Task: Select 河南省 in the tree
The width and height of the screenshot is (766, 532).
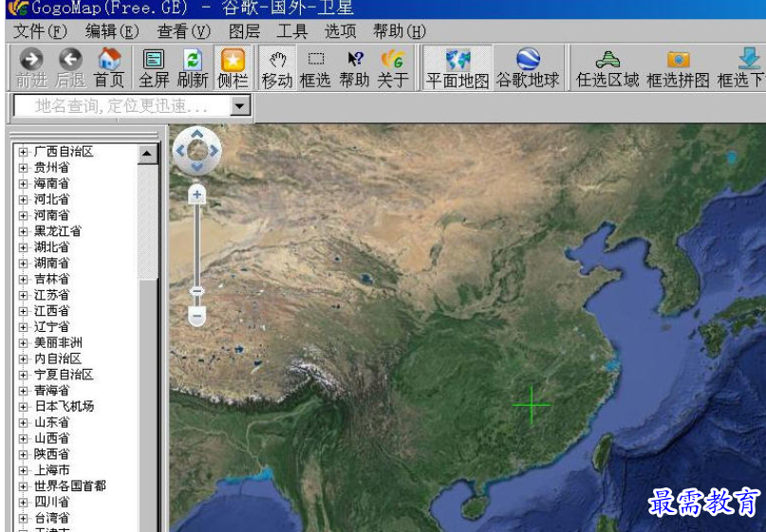Action: [51, 215]
